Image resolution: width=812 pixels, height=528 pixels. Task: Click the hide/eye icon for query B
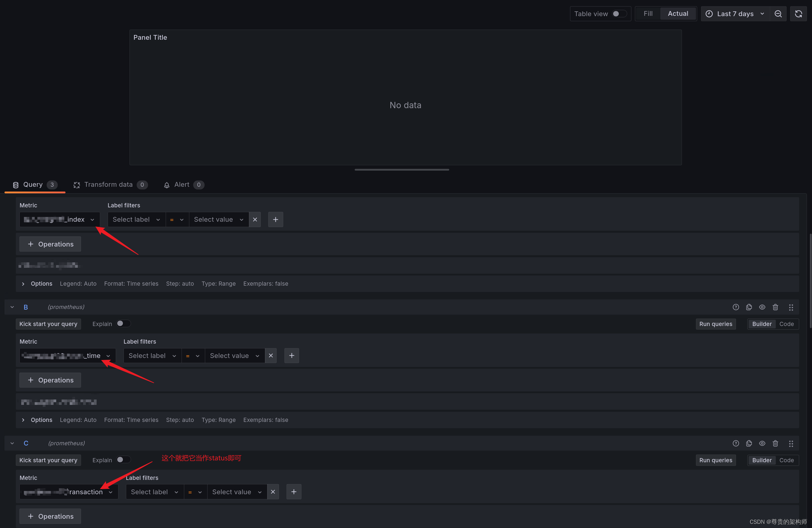point(763,306)
